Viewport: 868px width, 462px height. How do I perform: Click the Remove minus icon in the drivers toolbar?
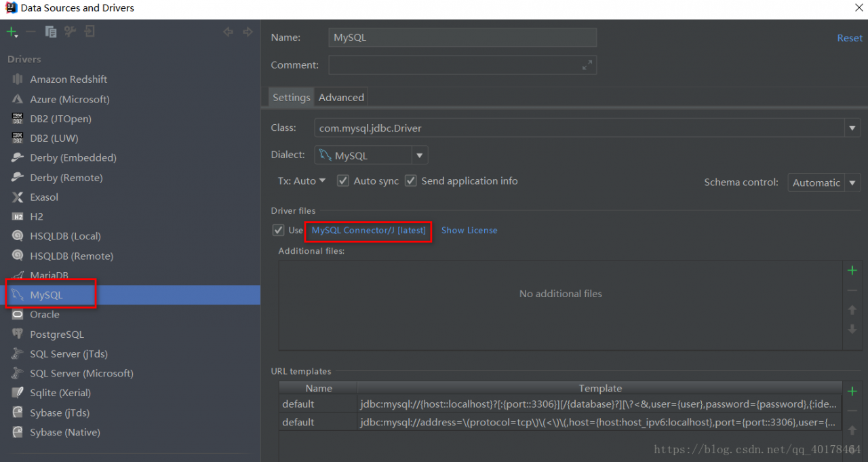[x=31, y=32]
